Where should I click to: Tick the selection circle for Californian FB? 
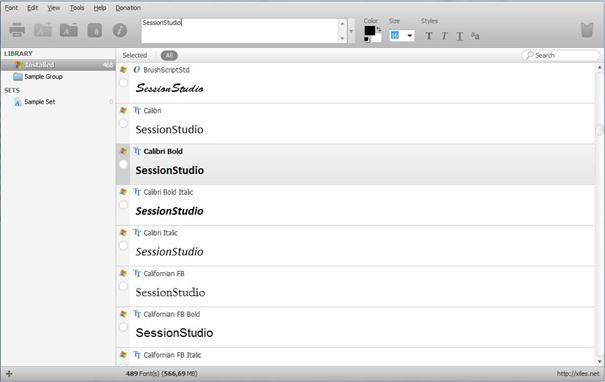(x=123, y=286)
